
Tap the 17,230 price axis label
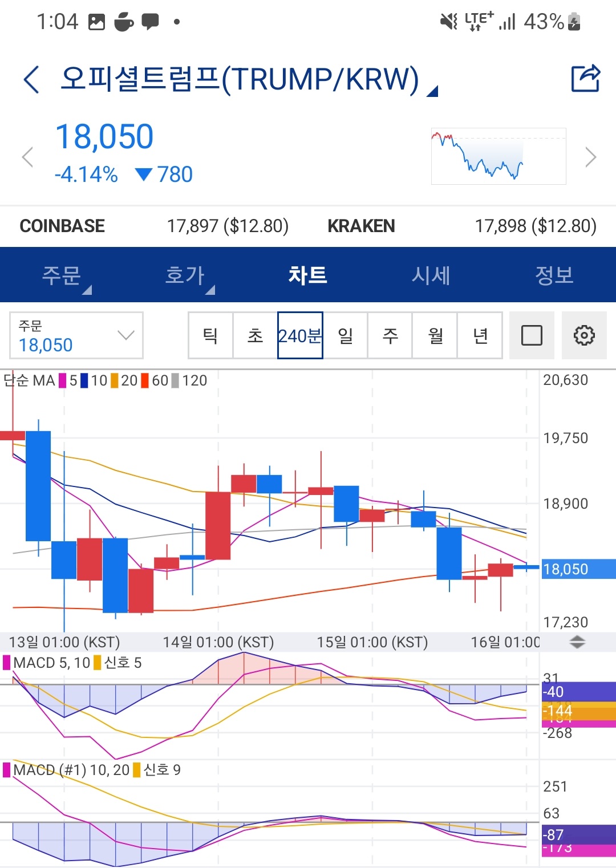coord(566,622)
